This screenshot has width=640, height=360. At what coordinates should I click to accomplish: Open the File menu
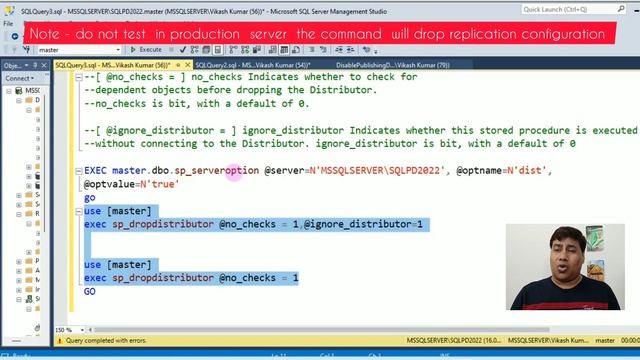[8, 24]
